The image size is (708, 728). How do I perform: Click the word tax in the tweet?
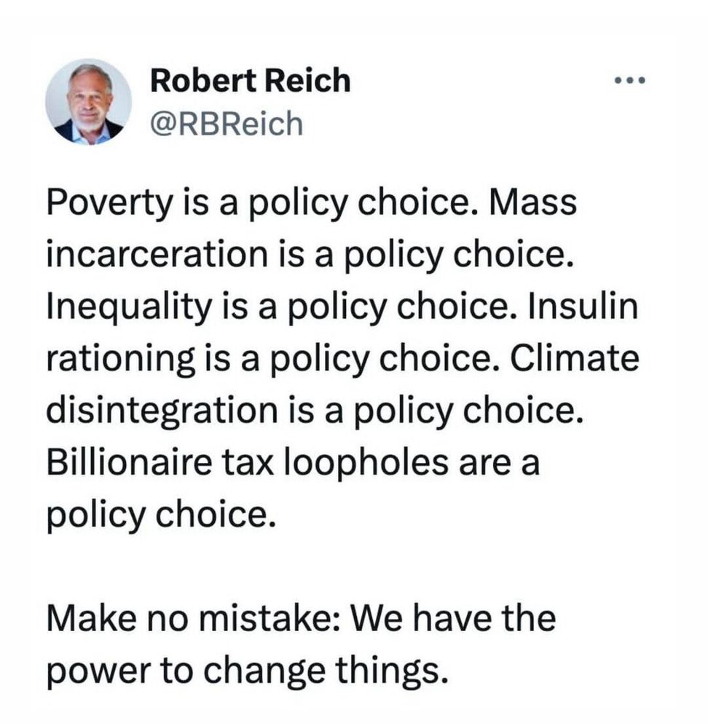pos(247,463)
